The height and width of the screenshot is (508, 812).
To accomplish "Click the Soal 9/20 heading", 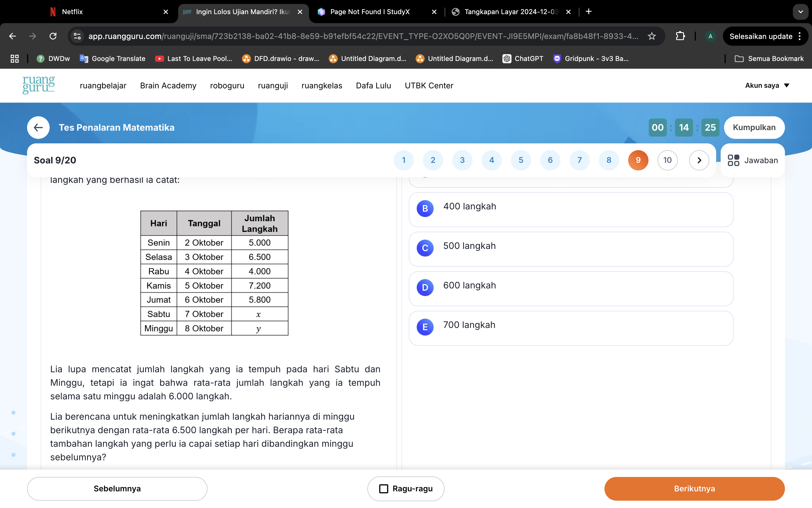I will click(x=55, y=160).
